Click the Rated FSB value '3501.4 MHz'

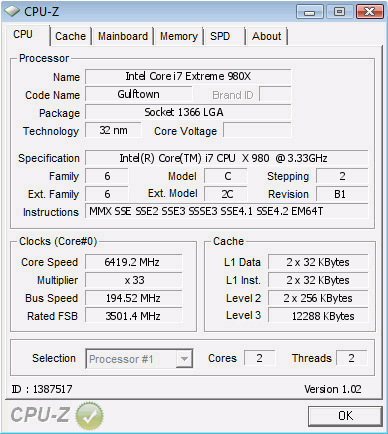(x=134, y=316)
